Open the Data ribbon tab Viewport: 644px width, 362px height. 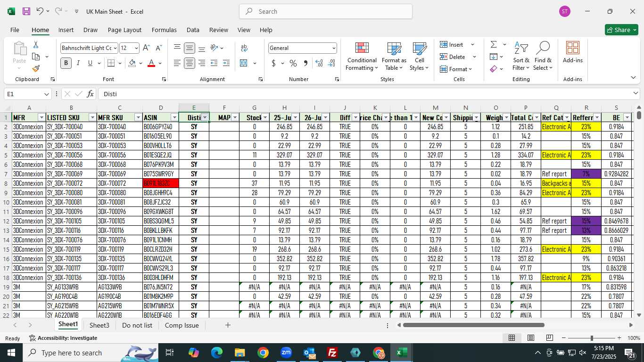[193, 30]
